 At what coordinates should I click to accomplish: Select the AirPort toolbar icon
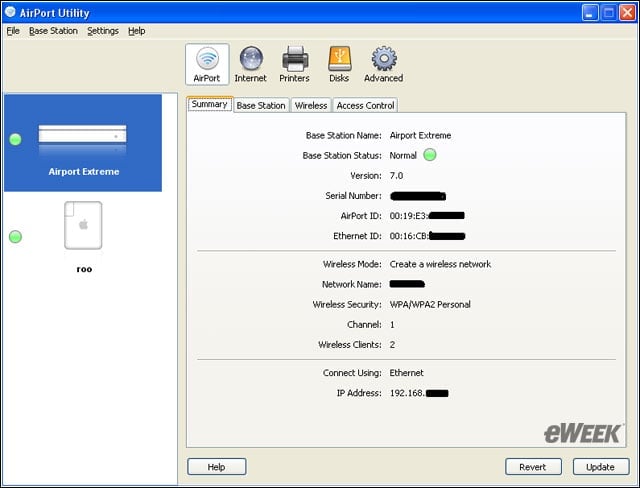point(207,64)
